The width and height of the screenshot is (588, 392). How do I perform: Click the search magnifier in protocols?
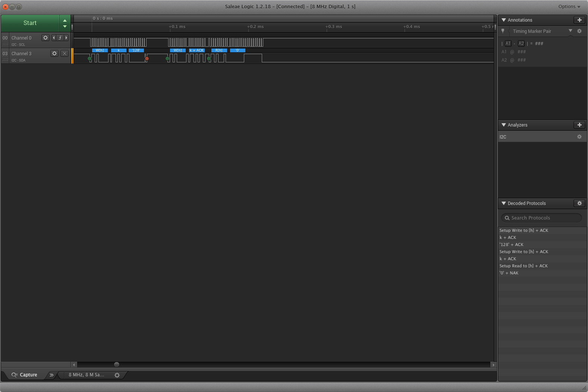click(507, 218)
